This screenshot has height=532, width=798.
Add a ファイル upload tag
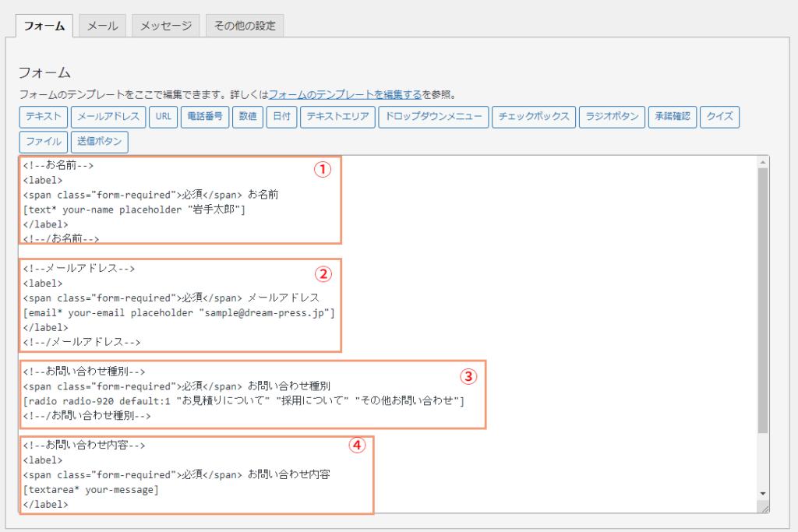(x=43, y=143)
